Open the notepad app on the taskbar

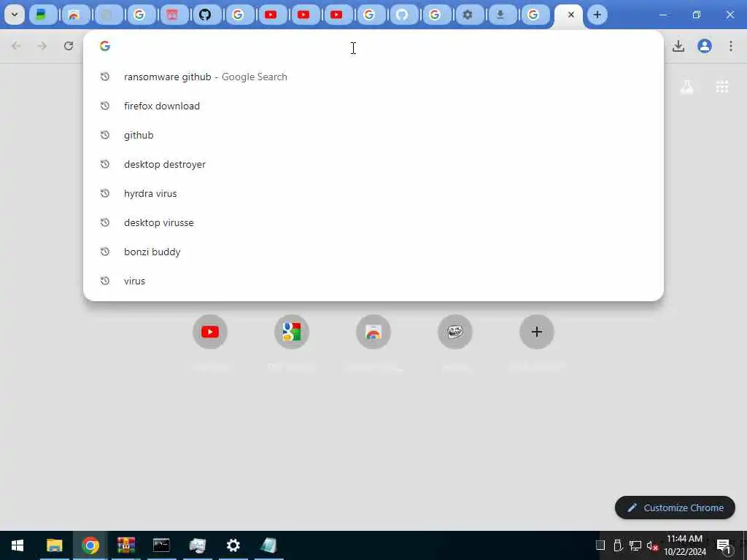(x=268, y=545)
